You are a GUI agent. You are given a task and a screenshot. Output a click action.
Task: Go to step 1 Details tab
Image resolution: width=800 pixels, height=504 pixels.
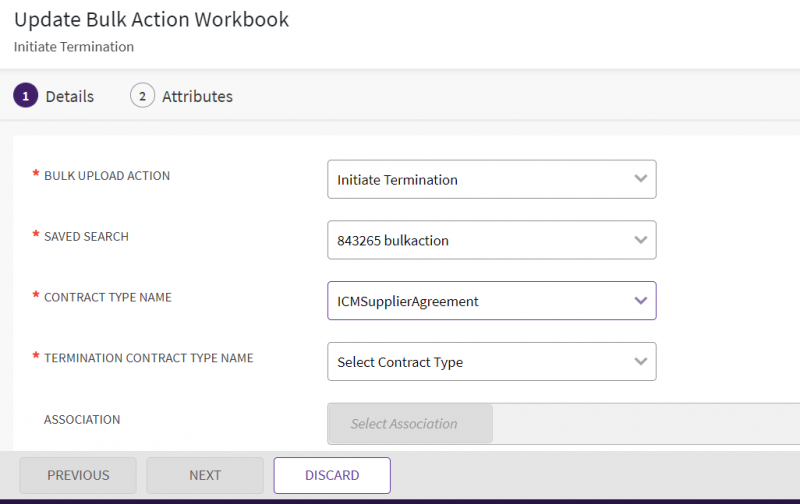pyautogui.click(x=54, y=96)
